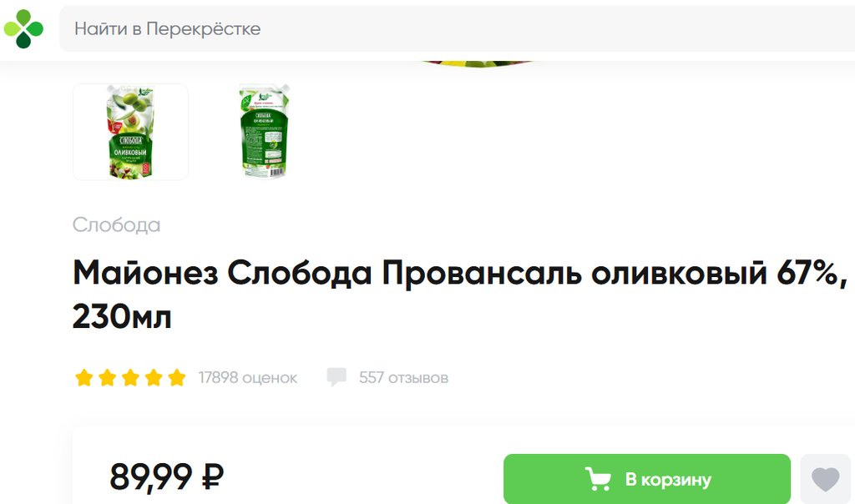Click the third rating star
The width and height of the screenshot is (855, 504).
[130, 378]
